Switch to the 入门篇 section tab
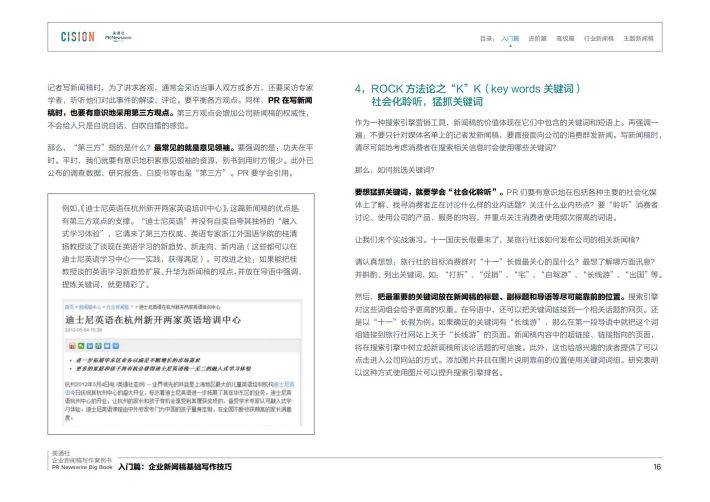Screen dimensions: 710x502 (510, 37)
